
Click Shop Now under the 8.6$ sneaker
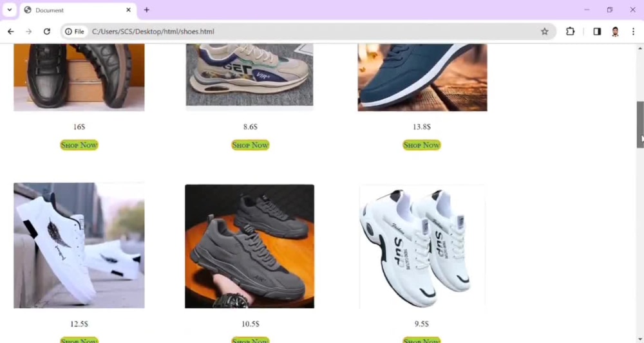click(x=250, y=145)
